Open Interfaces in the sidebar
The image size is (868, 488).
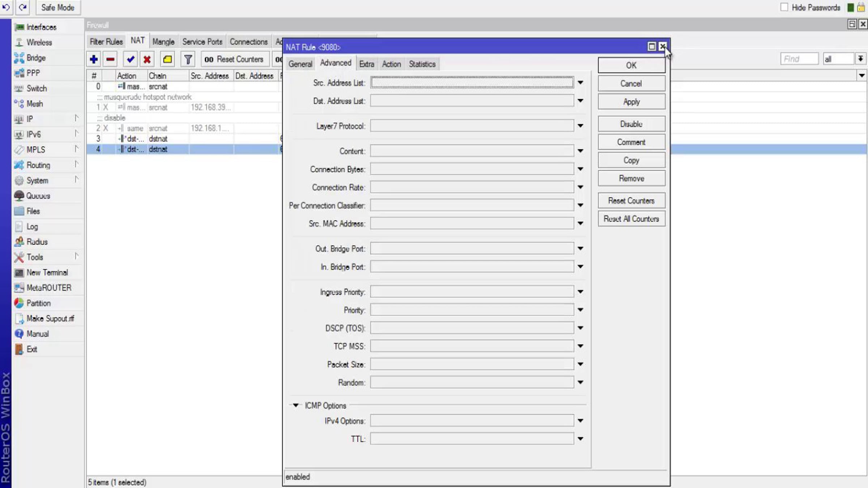[41, 27]
